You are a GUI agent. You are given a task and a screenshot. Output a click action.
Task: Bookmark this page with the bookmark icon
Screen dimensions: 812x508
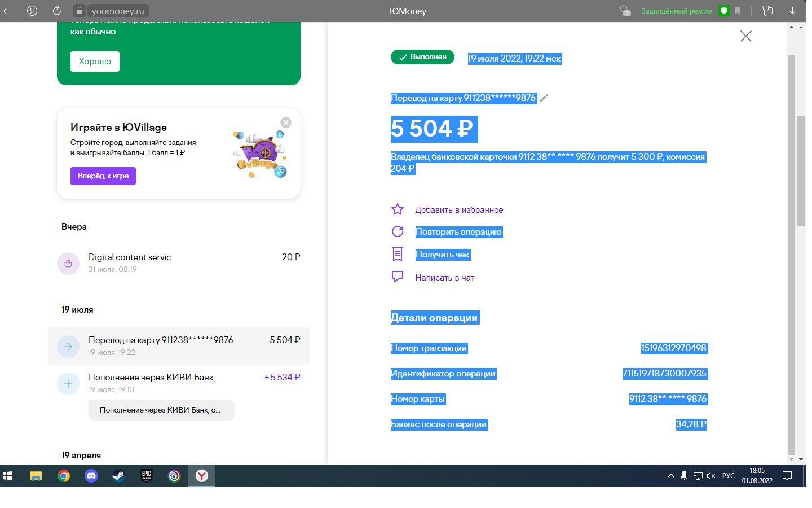(738, 11)
